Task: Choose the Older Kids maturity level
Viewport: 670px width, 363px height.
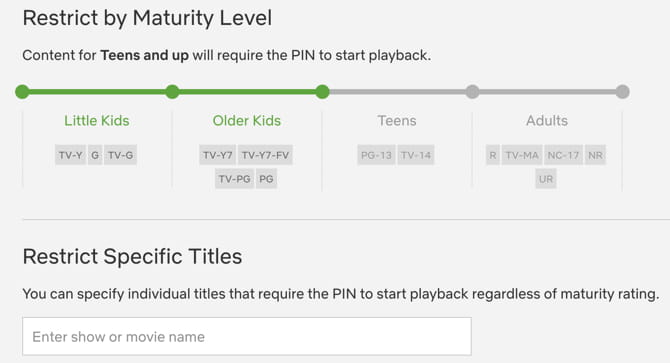Action: click(247, 121)
